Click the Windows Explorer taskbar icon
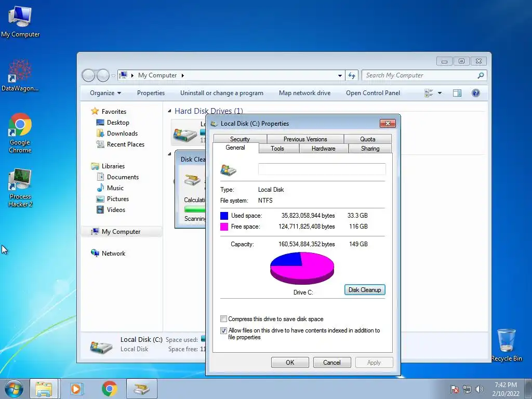Viewport: 532px width, 399px height. (x=44, y=389)
